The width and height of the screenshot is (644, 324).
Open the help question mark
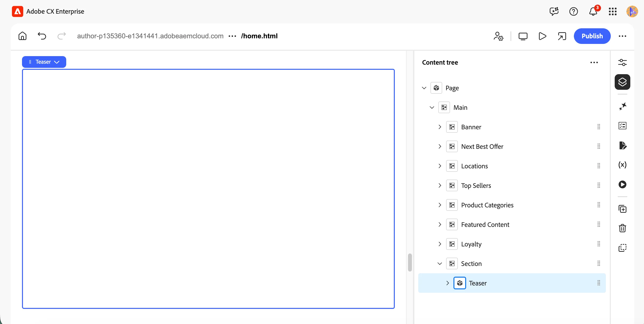573,11
